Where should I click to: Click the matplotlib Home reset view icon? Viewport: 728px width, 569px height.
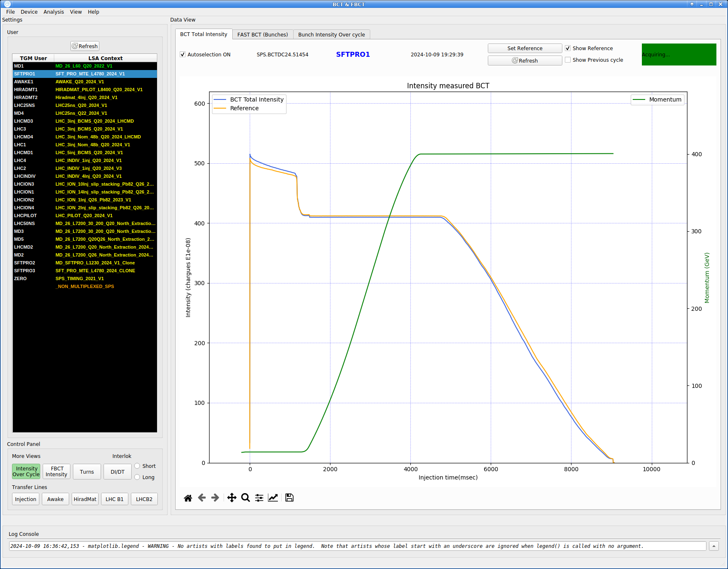pyautogui.click(x=188, y=498)
